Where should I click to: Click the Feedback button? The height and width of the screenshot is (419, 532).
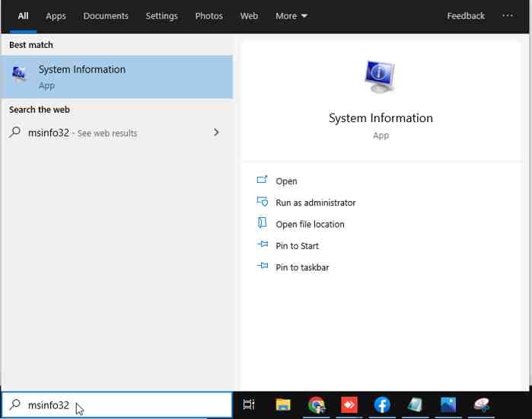tap(466, 16)
